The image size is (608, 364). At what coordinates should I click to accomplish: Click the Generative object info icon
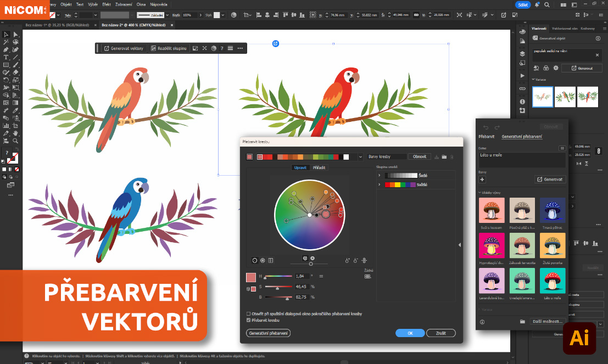click(x=598, y=38)
